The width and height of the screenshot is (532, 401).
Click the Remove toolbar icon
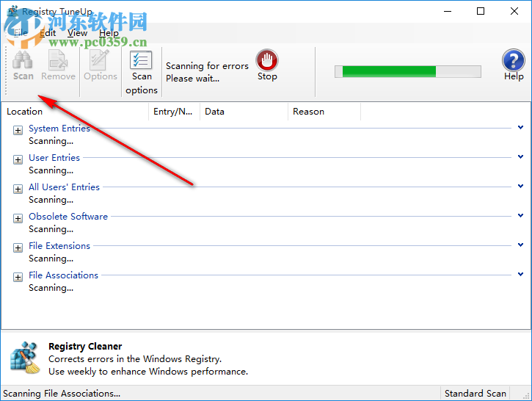click(x=58, y=60)
